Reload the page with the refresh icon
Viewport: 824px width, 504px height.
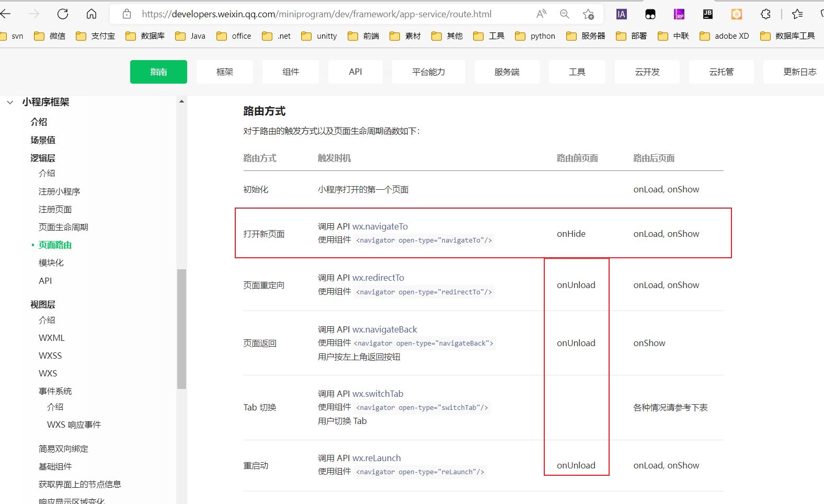(63, 14)
